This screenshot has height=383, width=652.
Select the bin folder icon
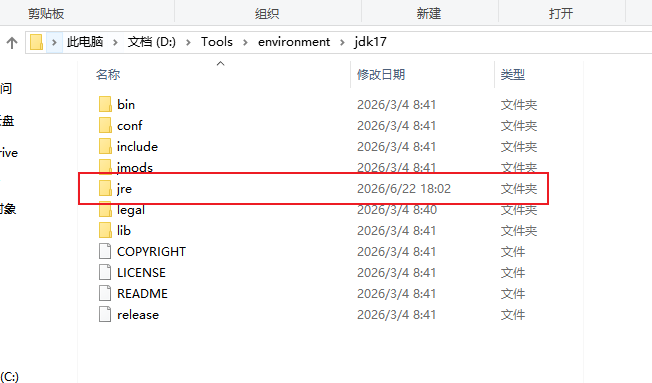click(105, 104)
